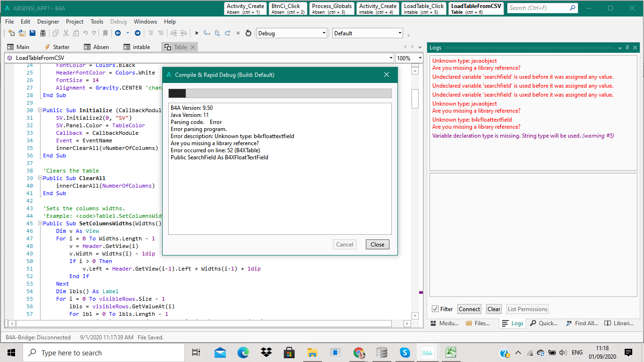Screen dimensions: 644x362
Task: Click the block comment toolbar icon
Action: (150, 33)
